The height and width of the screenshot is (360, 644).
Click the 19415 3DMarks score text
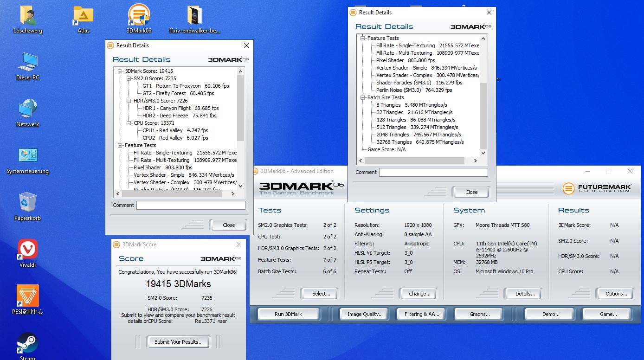[x=178, y=284]
